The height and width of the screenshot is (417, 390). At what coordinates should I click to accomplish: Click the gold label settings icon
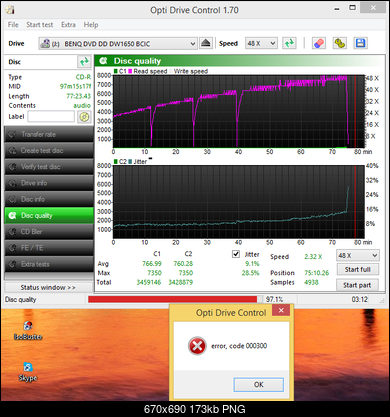[84, 117]
